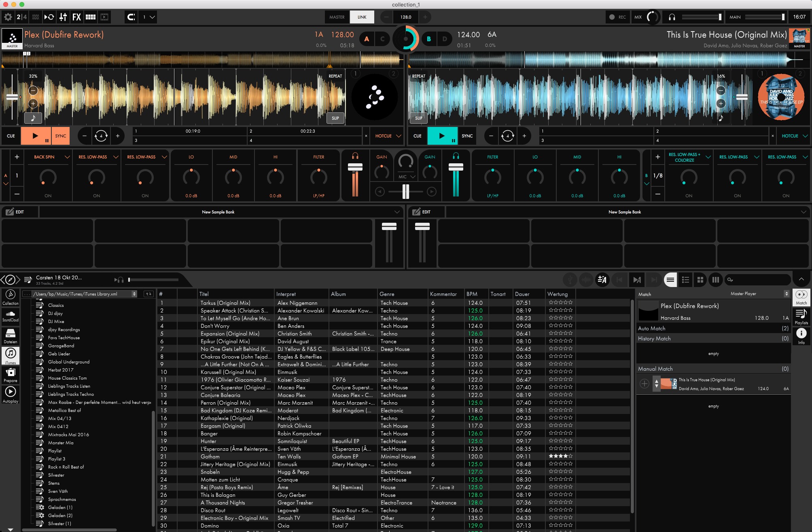Open deck A New Sample Bank dropdown

(397, 212)
